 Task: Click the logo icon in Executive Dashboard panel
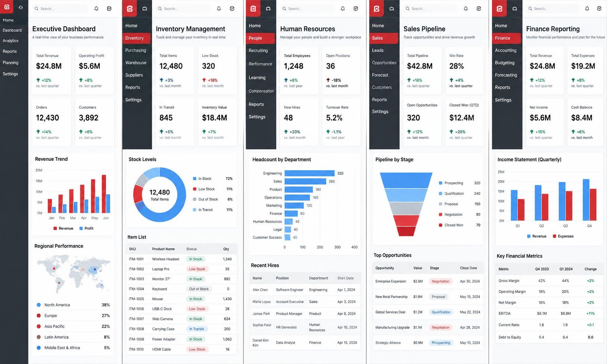(x=6, y=7)
